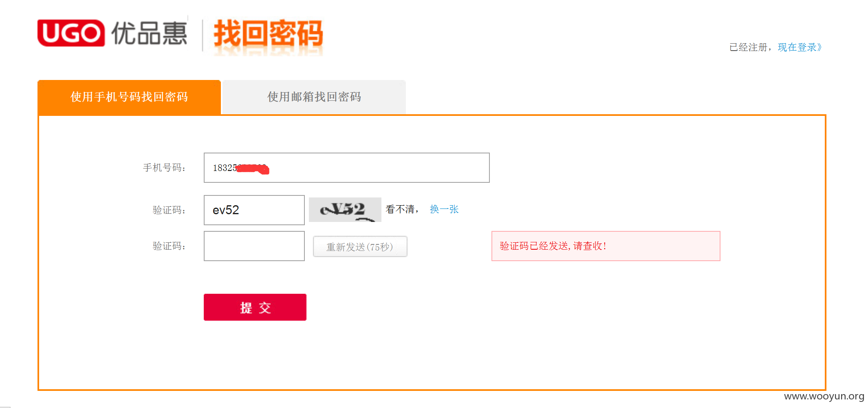
Task: Click the 优品惠 brand text logo
Action: (150, 33)
